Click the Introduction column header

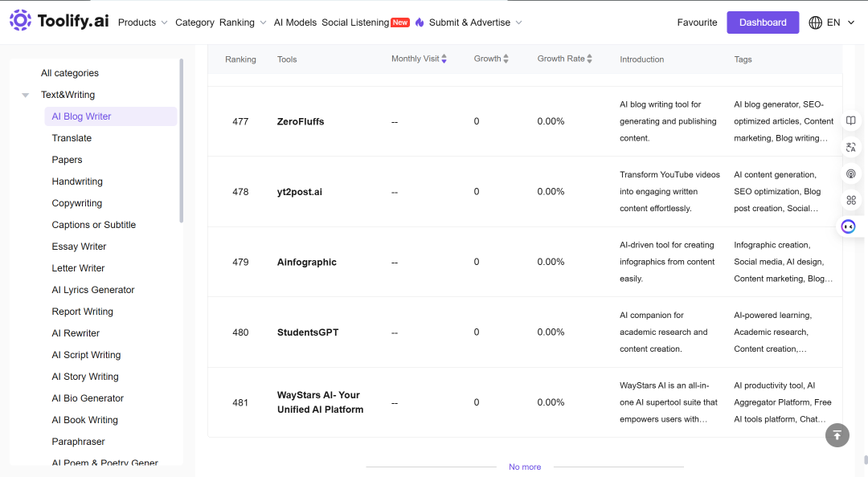pos(641,59)
